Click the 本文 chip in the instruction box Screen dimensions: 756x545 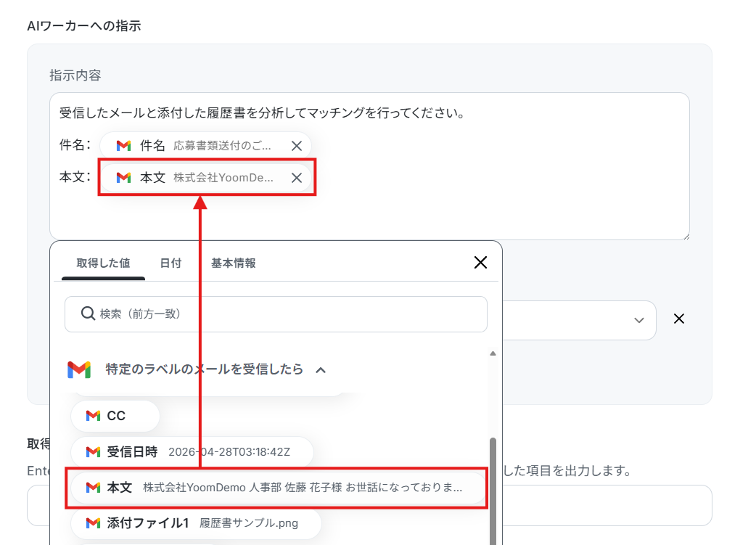(205, 178)
